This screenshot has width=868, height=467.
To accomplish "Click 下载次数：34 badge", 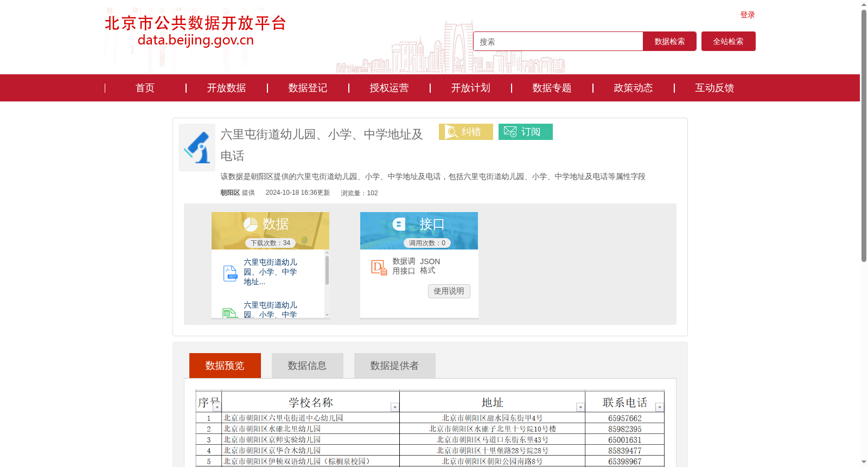I will click(x=270, y=243).
